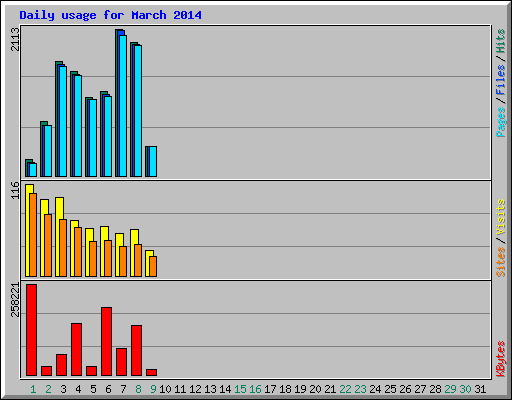Viewport: 512px width, 400px height.
Task: Click the "Daily usage for March 2014" title
Action: coord(110,15)
